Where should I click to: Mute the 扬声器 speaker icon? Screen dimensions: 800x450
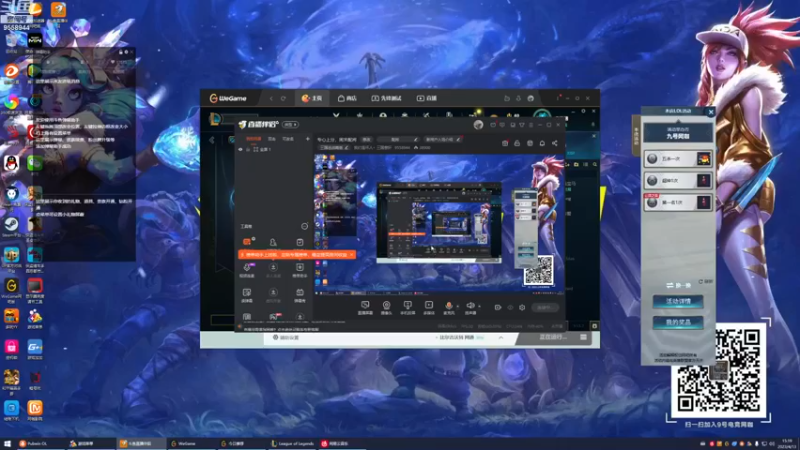click(470, 306)
